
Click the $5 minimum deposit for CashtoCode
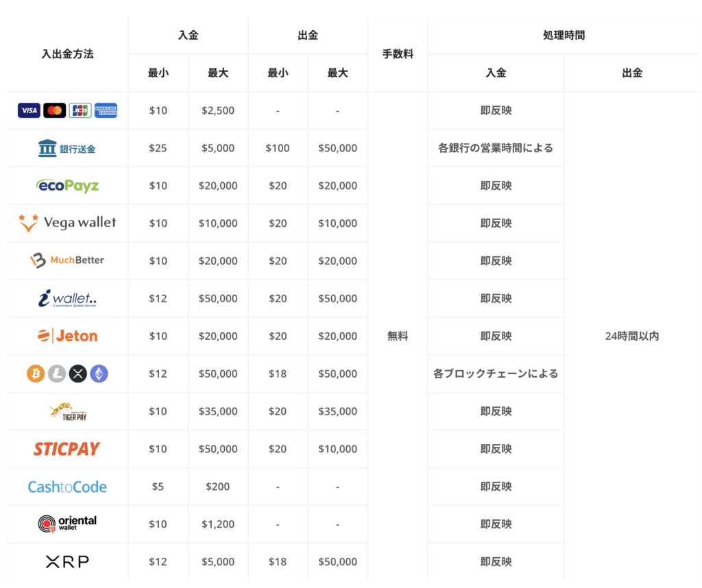(158, 487)
